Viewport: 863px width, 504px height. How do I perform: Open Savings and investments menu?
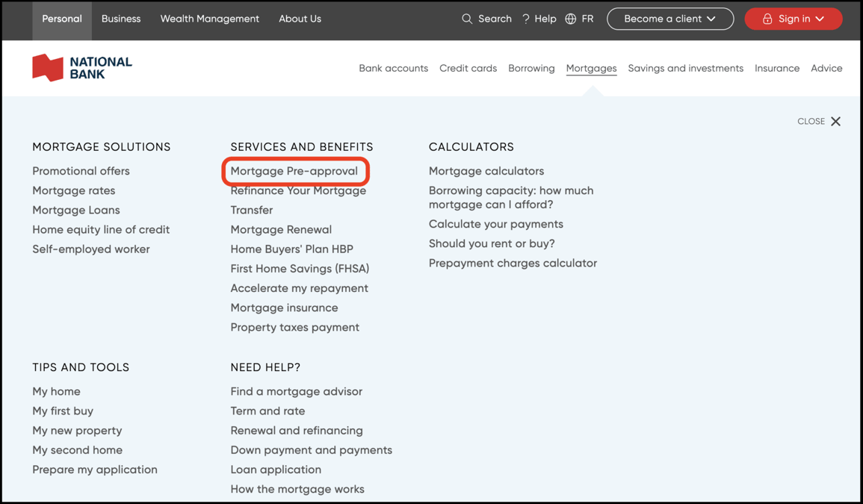[685, 68]
